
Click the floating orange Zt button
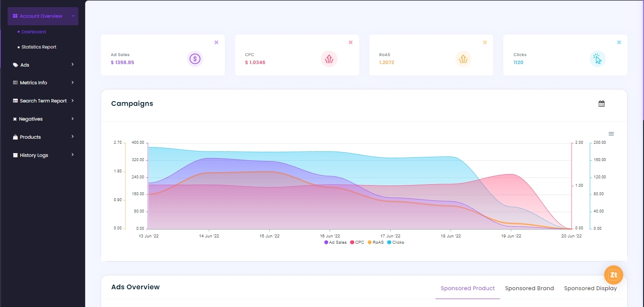pyautogui.click(x=613, y=275)
